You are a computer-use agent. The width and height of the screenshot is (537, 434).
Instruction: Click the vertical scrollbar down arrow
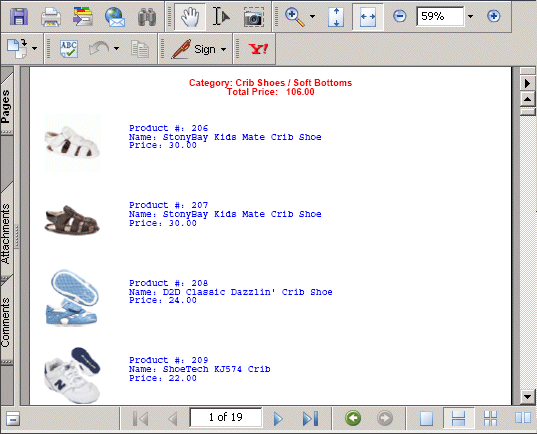click(527, 397)
